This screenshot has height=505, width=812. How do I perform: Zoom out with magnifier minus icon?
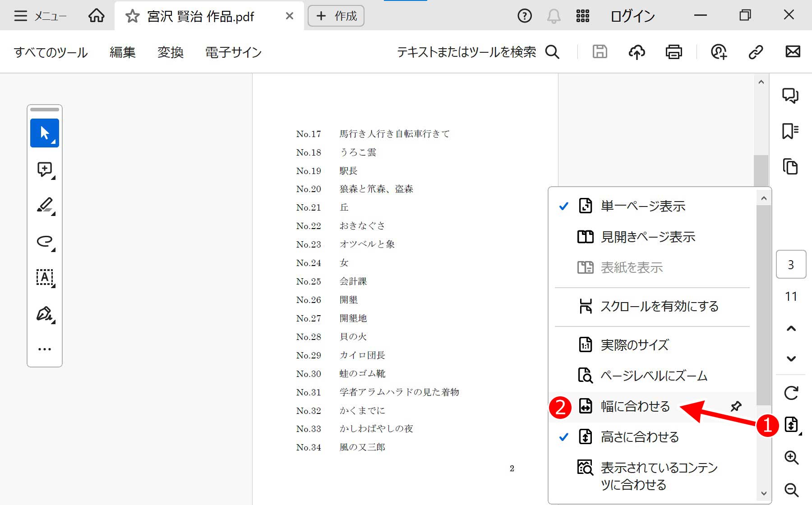point(791,490)
